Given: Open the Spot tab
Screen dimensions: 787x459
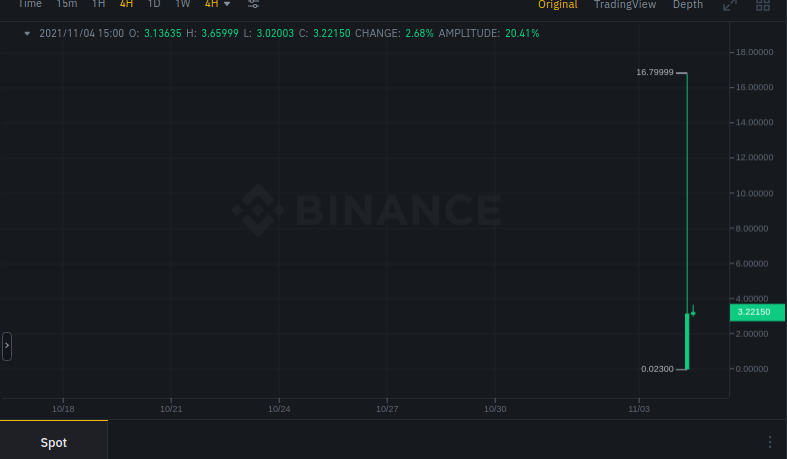Looking at the screenshot, I should click(x=54, y=442).
